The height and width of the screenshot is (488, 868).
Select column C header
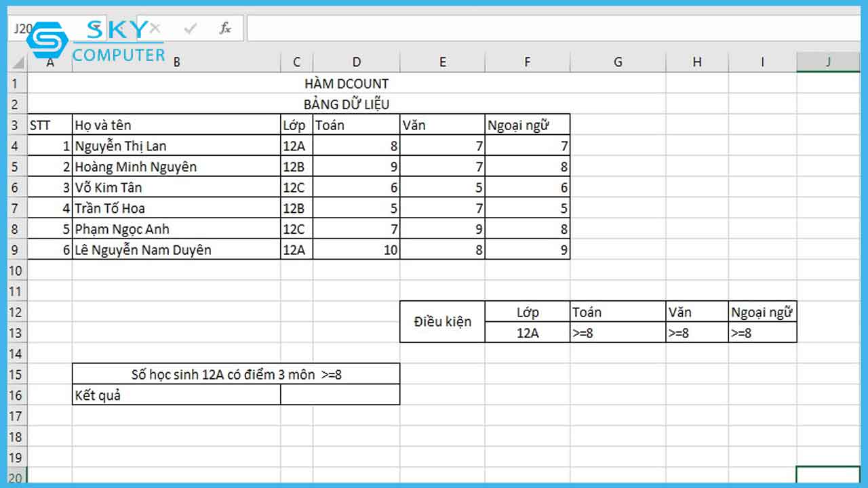pyautogui.click(x=297, y=62)
